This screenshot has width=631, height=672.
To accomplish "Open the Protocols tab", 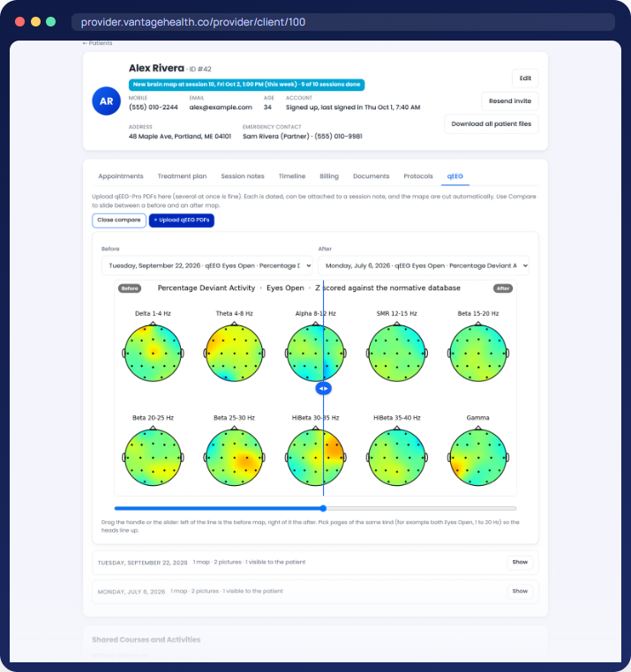I will pos(417,176).
